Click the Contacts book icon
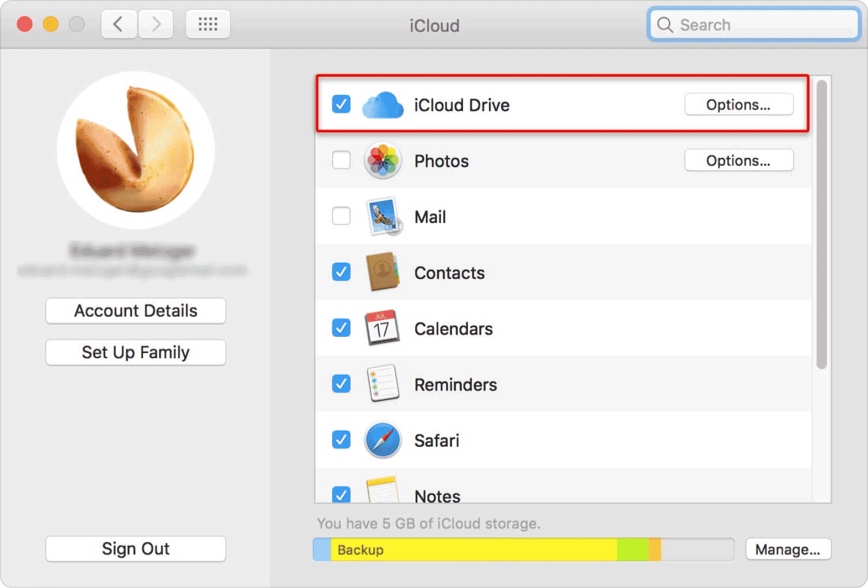 382,272
